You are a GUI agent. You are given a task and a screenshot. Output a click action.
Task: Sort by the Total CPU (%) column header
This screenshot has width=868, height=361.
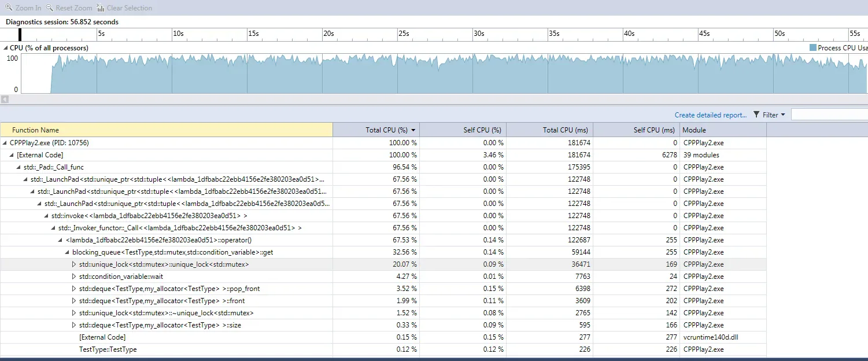coord(376,130)
